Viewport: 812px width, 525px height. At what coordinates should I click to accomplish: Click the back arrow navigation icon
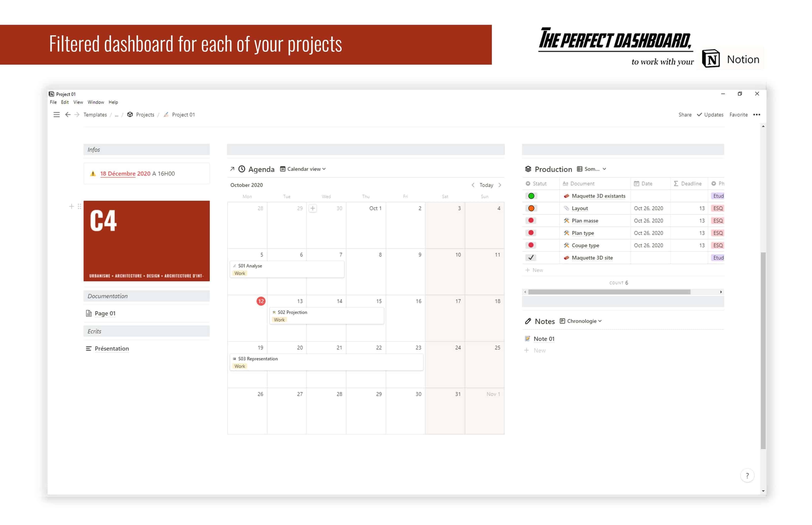click(x=68, y=114)
